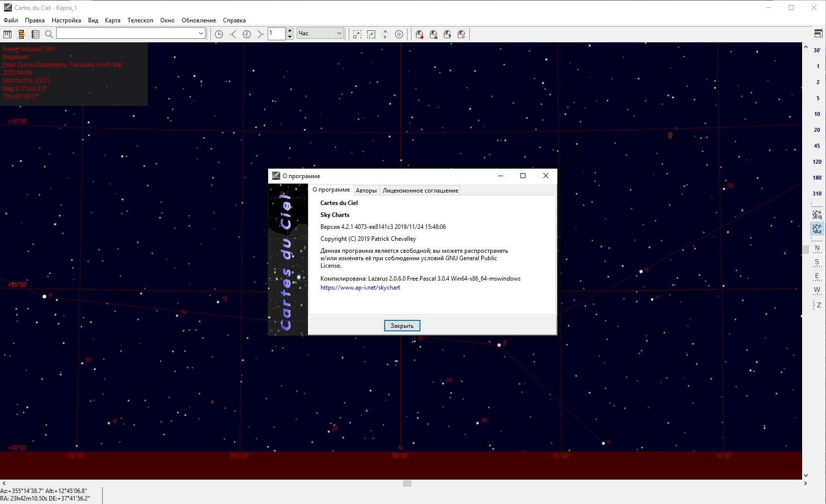The height and width of the screenshot is (504, 826).
Task: Click the time step number field
Action: pos(277,33)
